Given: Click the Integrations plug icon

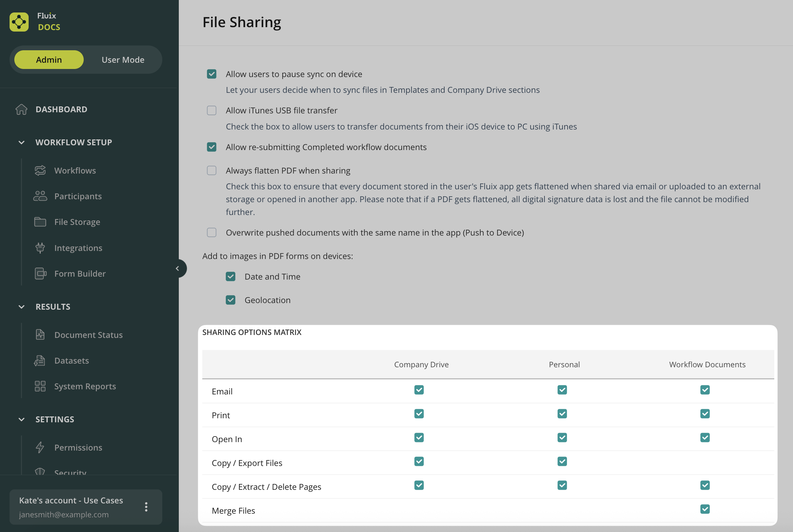Looking at the screenshot, I should click(x=40, y=248).
